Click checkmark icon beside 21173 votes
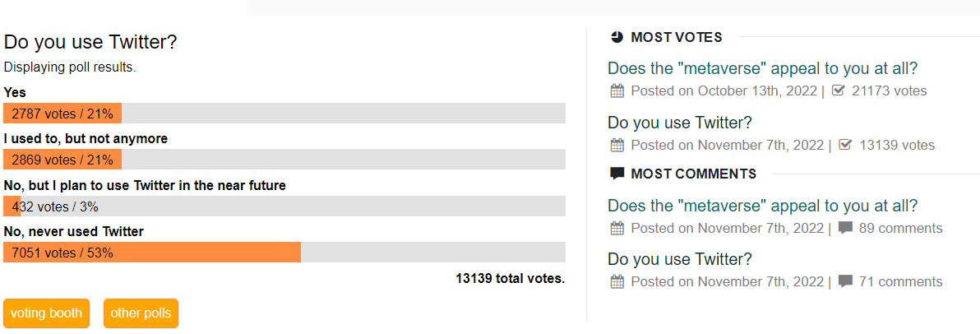This screenshot has width=980, height=334. 839,90
